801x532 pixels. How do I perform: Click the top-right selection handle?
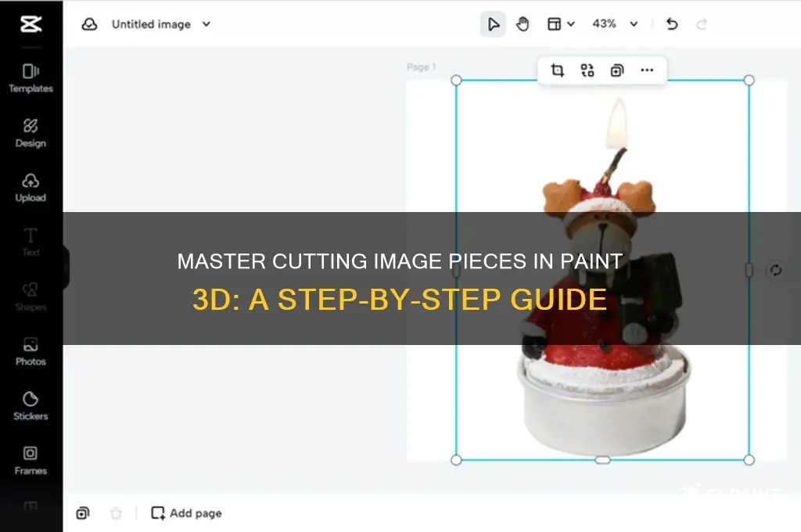[749, 81]
